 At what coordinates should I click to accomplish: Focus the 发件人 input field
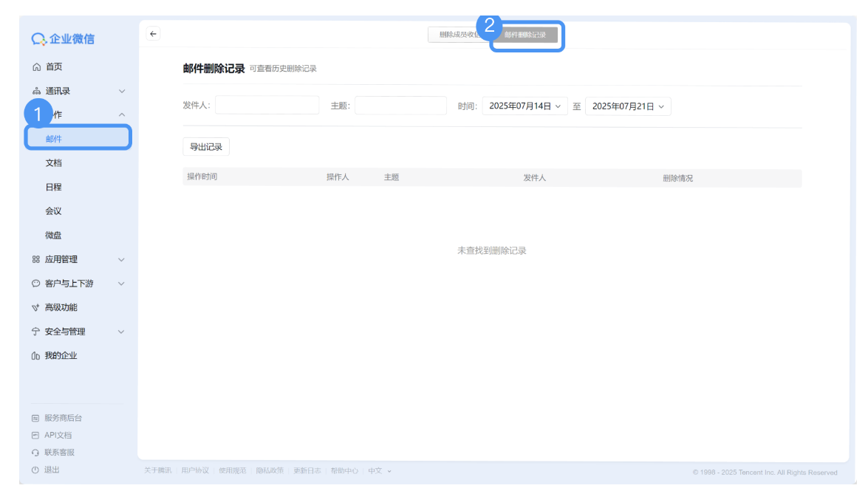[x=267, y=105]
